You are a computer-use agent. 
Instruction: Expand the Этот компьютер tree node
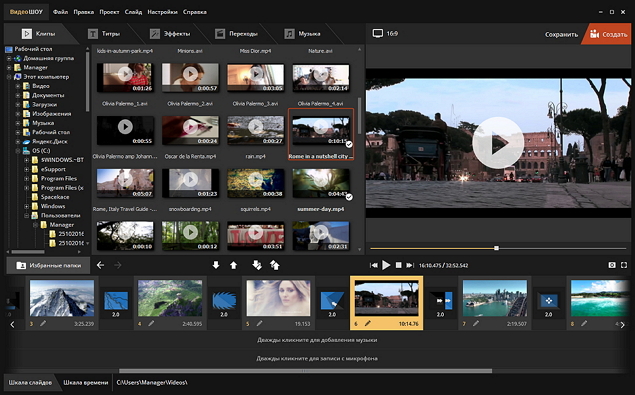click(9, 77)
